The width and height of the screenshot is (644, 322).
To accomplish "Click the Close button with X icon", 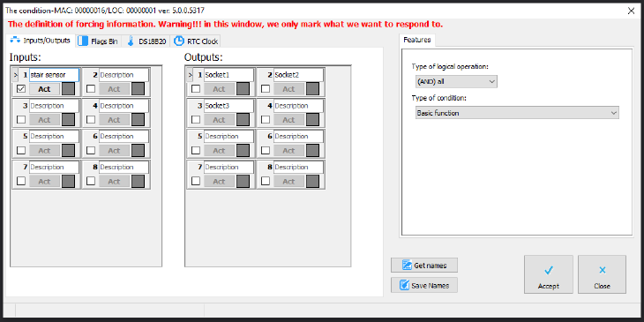I will pyautogui.click(x=603, y=274).
